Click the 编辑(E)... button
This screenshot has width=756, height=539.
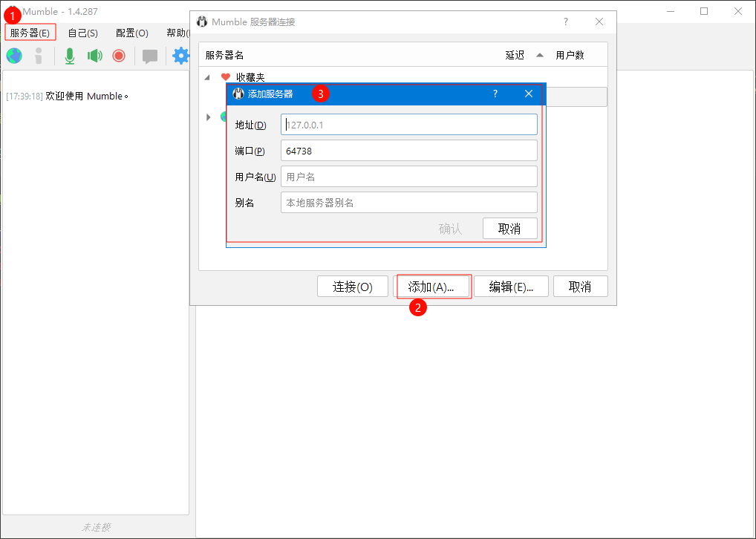511,287
